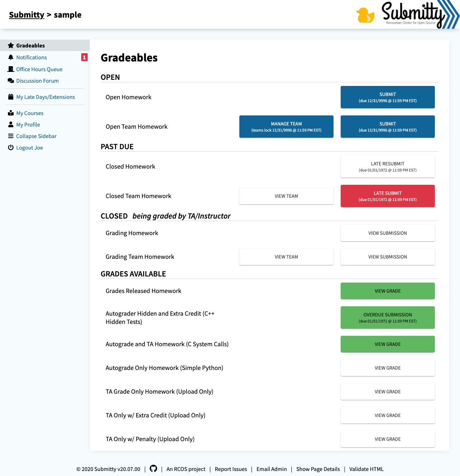The width and height of the screenshot is (460, 476).
Task: Click Validate HTML footer link
Action: click(x=366, y=469)
